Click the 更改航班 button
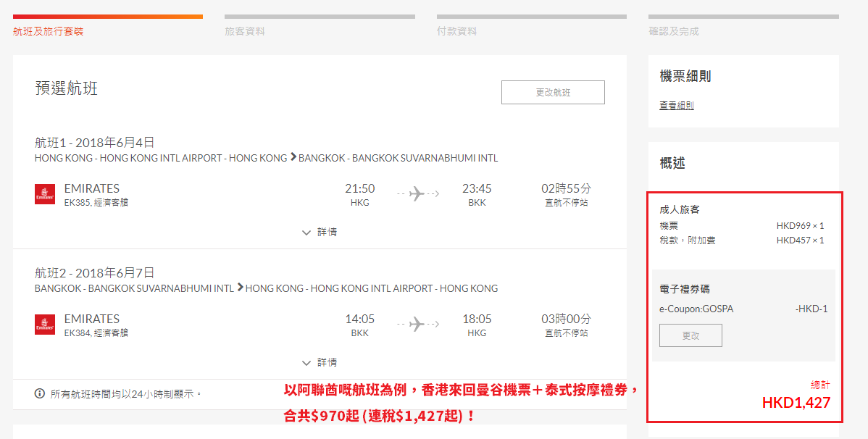 click(553, 93)
